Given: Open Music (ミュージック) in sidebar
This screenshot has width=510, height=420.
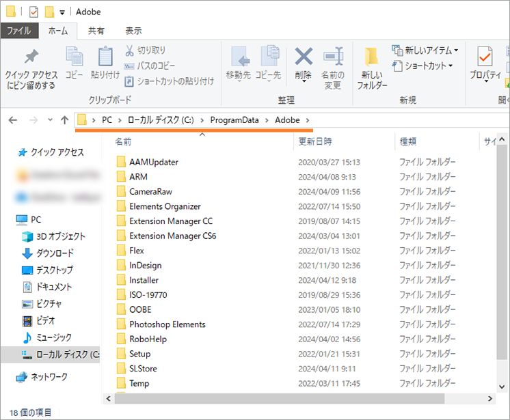Looking at the screenshot, I should pyautogui.click(x=47, y=338).
